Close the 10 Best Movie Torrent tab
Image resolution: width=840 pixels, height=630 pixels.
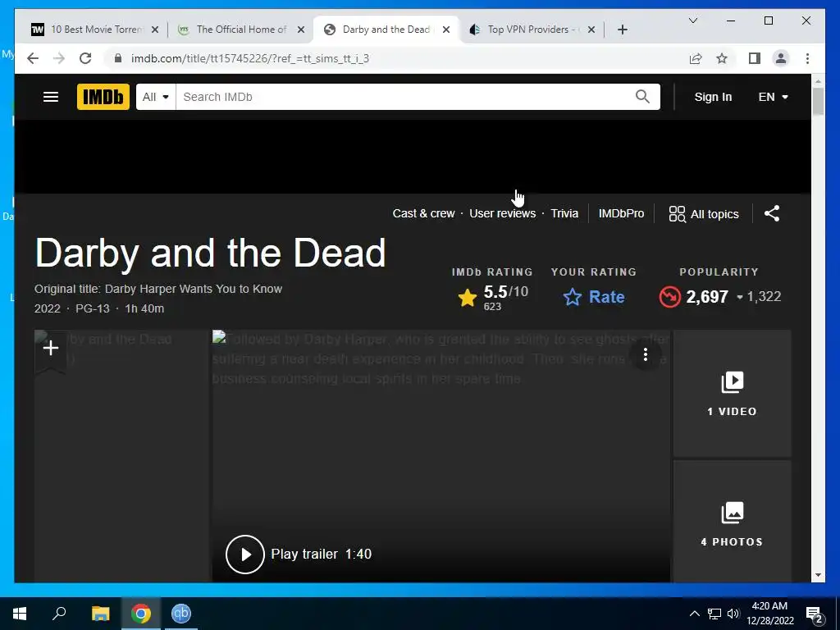click(x=155, y=30)
